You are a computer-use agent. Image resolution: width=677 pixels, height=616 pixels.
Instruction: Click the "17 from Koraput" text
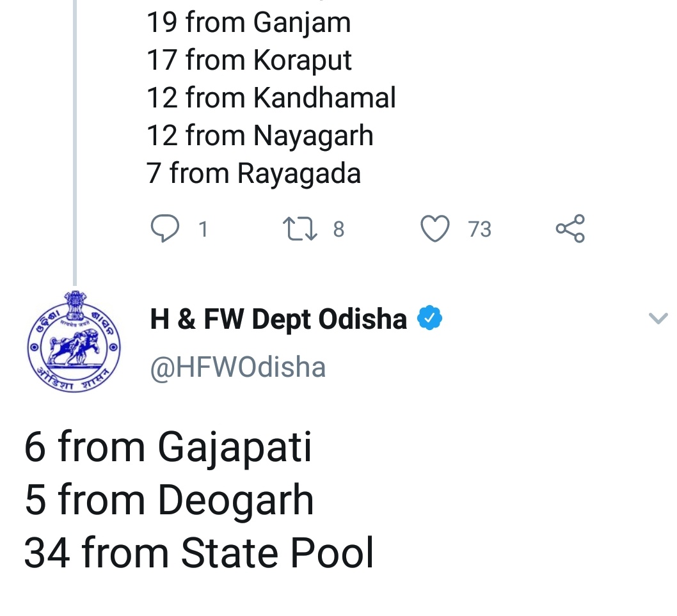(249, 60)
